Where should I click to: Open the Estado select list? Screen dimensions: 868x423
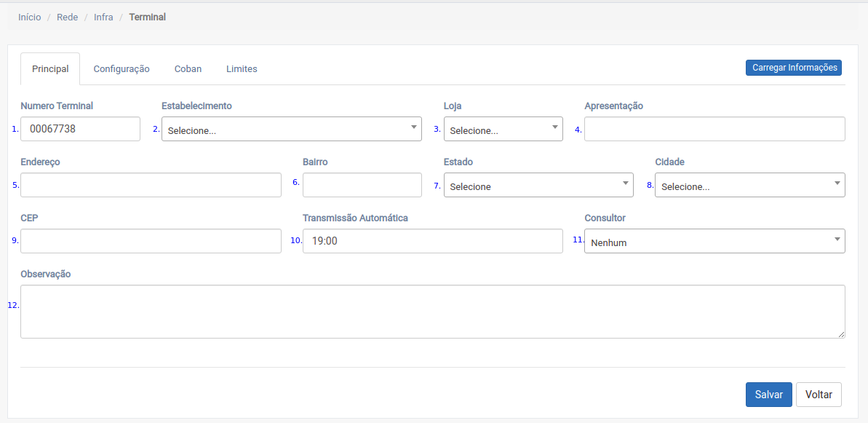538,186
